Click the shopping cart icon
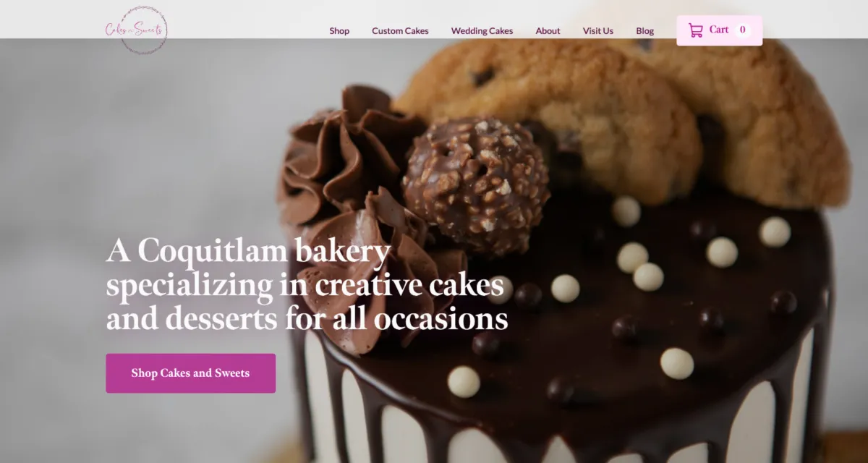 click(x=695, y=30)
